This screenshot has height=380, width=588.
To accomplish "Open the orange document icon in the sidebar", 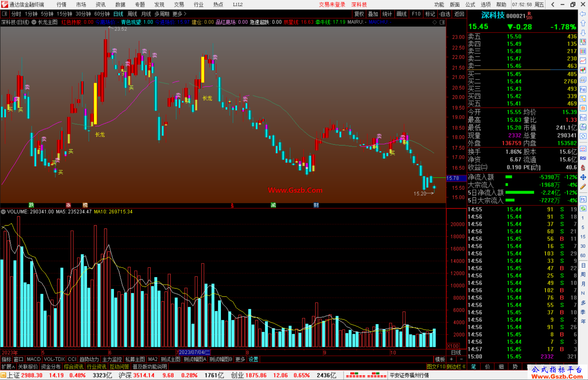I will [583, 108].
